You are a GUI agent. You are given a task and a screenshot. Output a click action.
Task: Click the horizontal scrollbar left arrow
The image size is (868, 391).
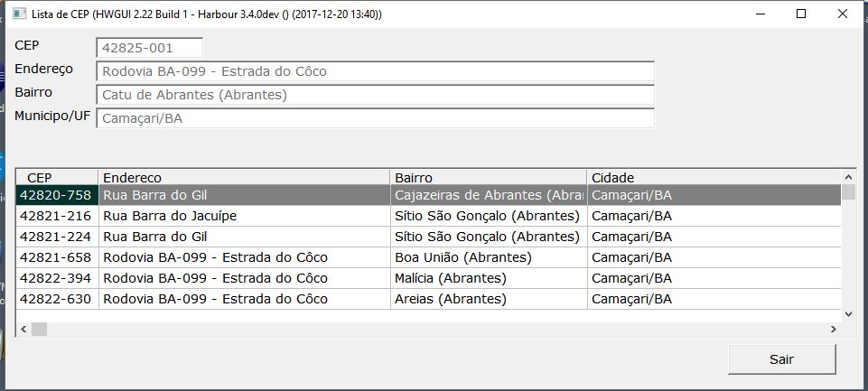(23, 330)
